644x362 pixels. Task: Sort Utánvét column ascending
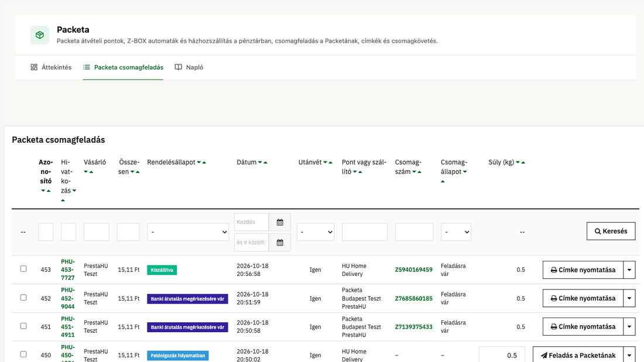[331, 163]
